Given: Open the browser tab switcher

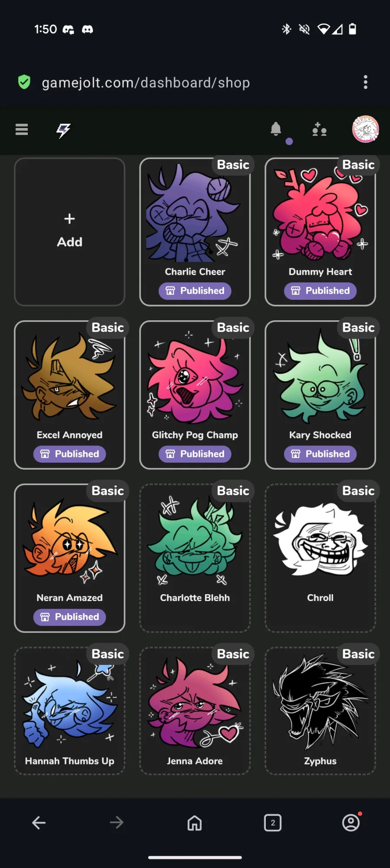Looking at the screenshot, I should pos(273,822).
